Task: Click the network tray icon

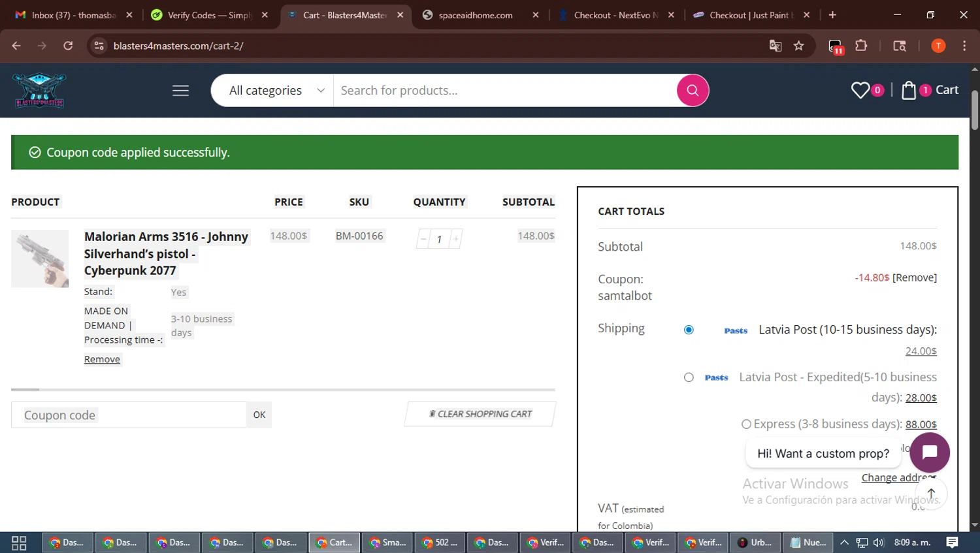Action: 862,543
